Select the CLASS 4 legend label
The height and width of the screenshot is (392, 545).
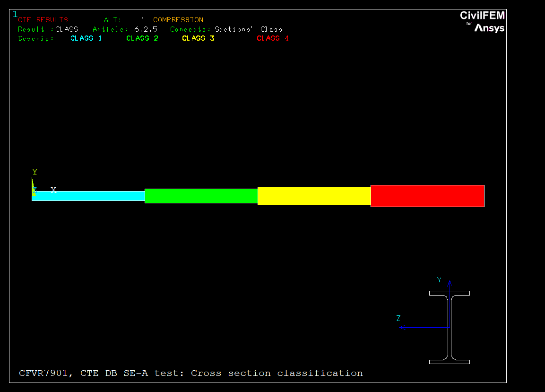[x=273, y=38]
